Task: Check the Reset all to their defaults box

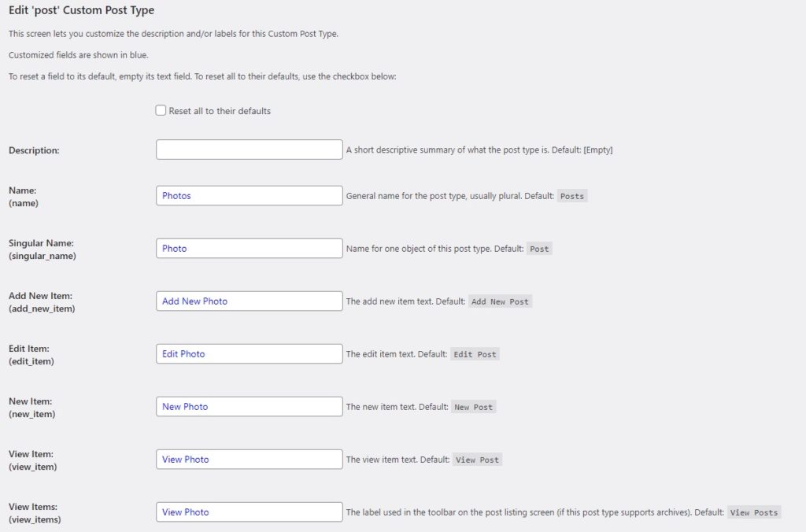Action: [161, 110]
